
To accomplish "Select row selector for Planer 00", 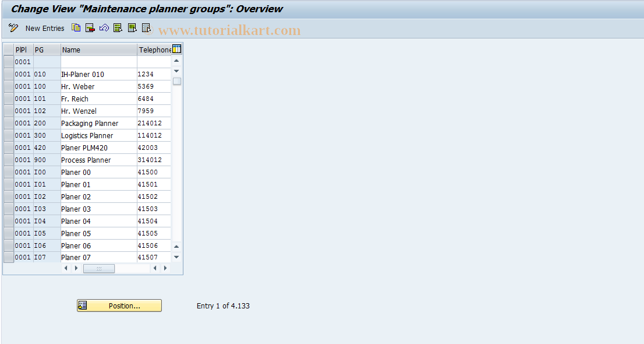I will click(9, 172).
